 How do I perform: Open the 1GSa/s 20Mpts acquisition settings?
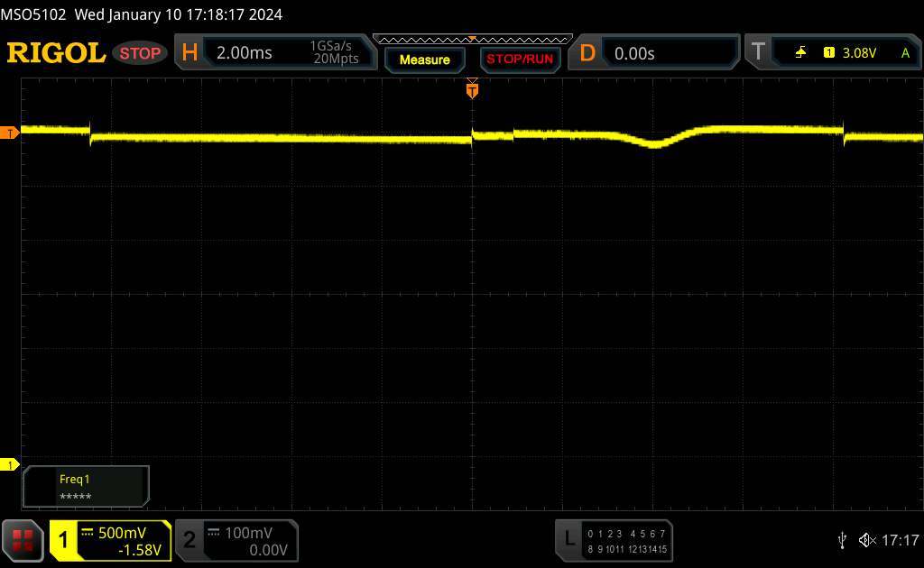pos(334,53)
